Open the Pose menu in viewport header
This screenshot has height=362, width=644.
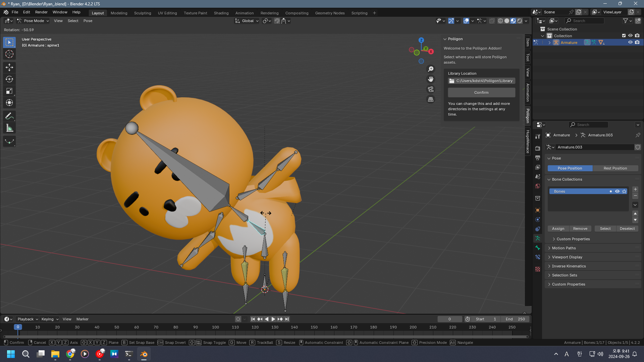pos(88,21)
